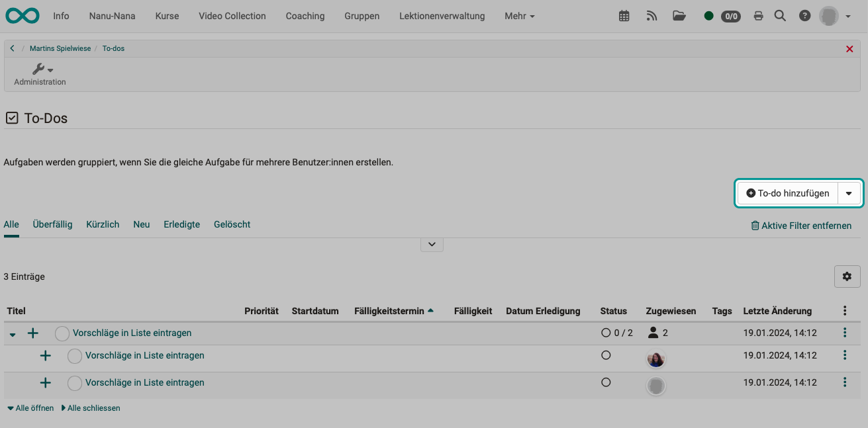Open dropdown arrow beside To-do hinzufügen
This screenshot has height=428, width=868.
pos(849,194)
